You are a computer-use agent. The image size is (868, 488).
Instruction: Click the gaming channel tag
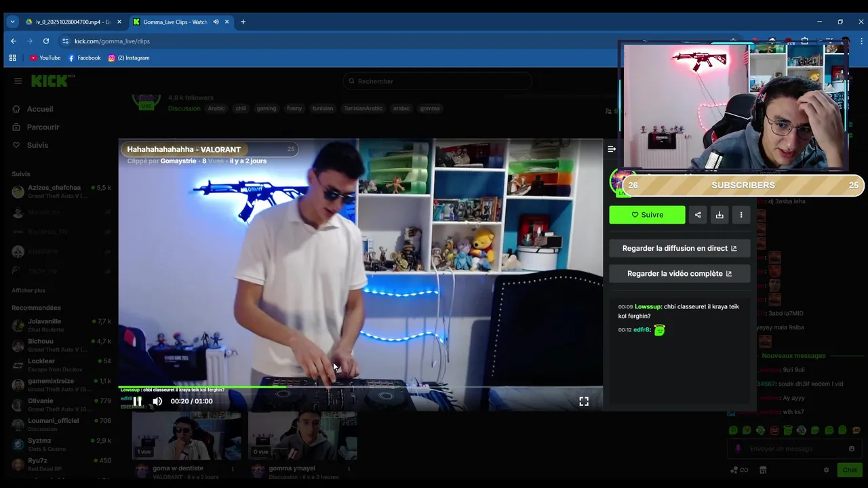coord(267,108)
